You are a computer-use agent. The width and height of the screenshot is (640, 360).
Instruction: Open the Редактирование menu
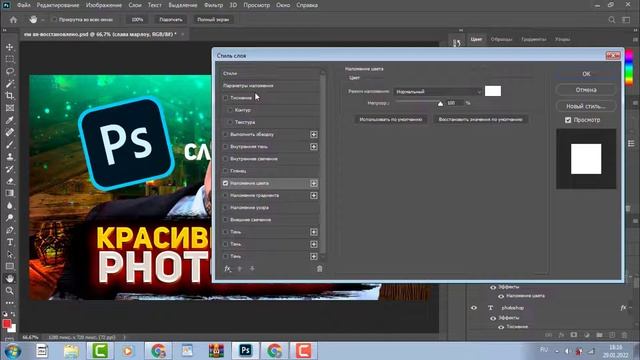point(58,5)
